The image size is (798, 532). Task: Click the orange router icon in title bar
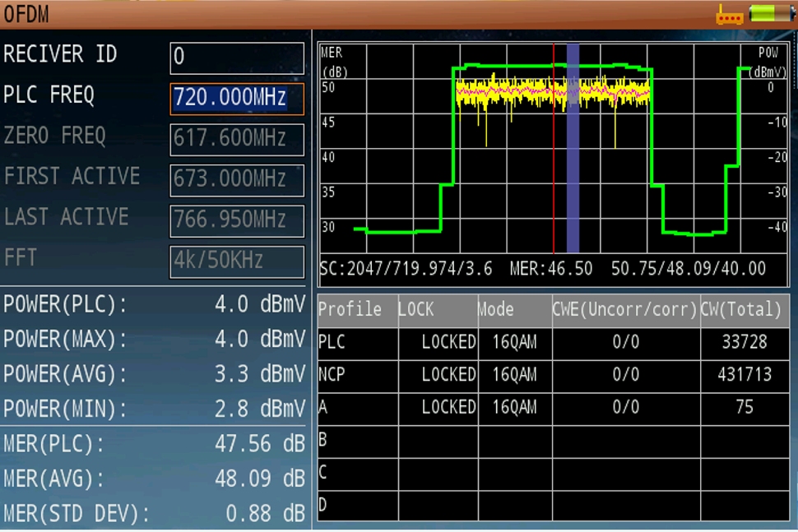[729, 15]
